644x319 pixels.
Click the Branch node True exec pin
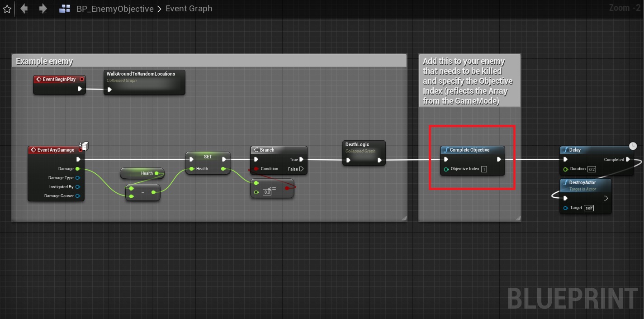[302, 159]
